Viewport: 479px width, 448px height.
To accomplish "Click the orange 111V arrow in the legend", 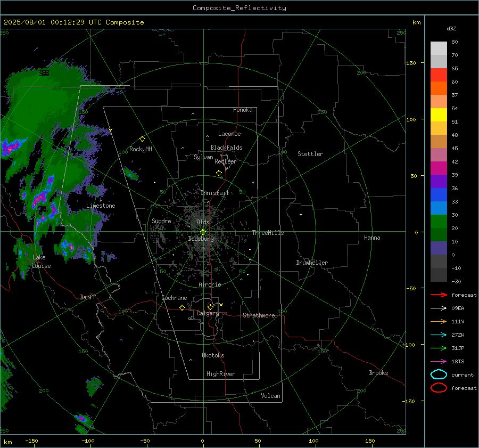I will (439, 321).
